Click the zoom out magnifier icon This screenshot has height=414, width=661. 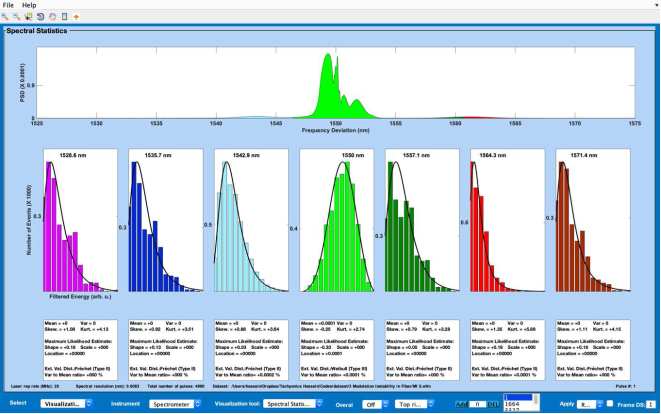tap(17, 17)
